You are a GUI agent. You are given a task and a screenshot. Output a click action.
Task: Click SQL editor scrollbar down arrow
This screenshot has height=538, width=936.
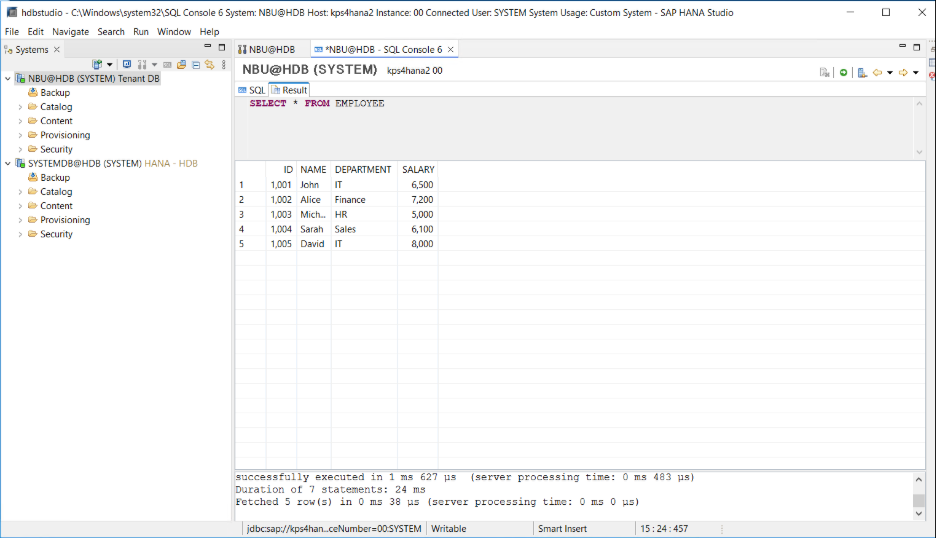(x=919, y=152)
